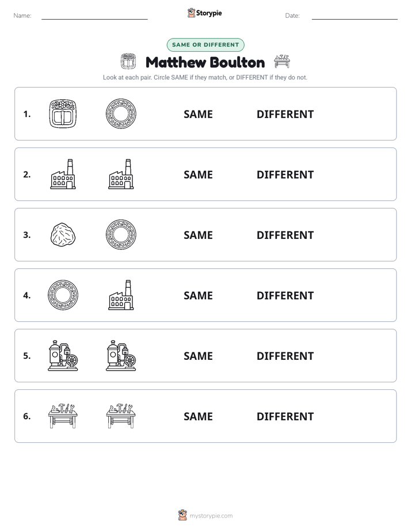Click the coin medallion in row 4
The height and width of the screenshot is (532, 411).
(63, 295)
